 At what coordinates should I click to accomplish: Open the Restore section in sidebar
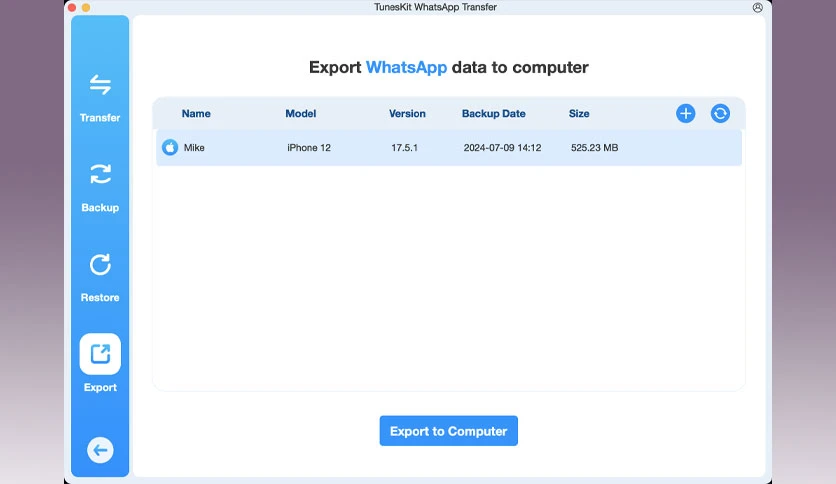100,278
